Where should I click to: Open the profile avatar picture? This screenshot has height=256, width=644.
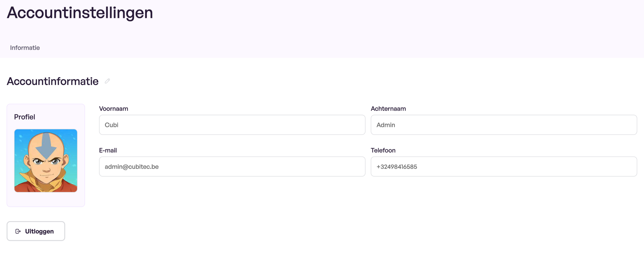tap(46, 160)
